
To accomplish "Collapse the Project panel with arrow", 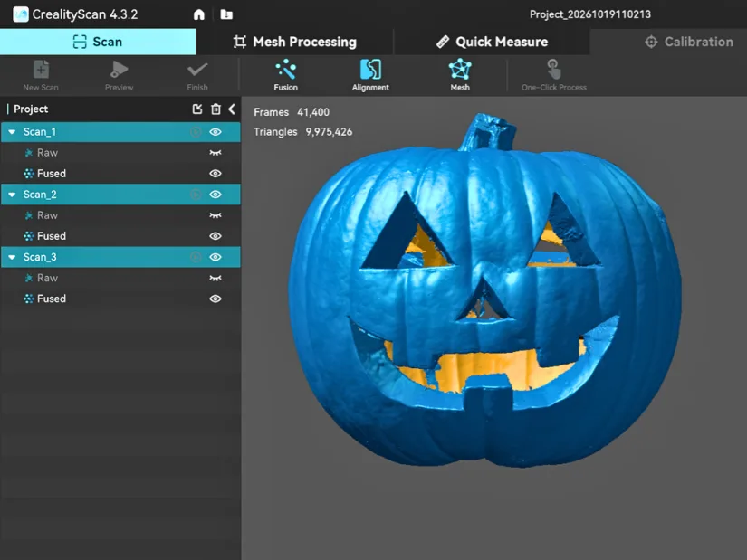I will (x=232, y=109).
